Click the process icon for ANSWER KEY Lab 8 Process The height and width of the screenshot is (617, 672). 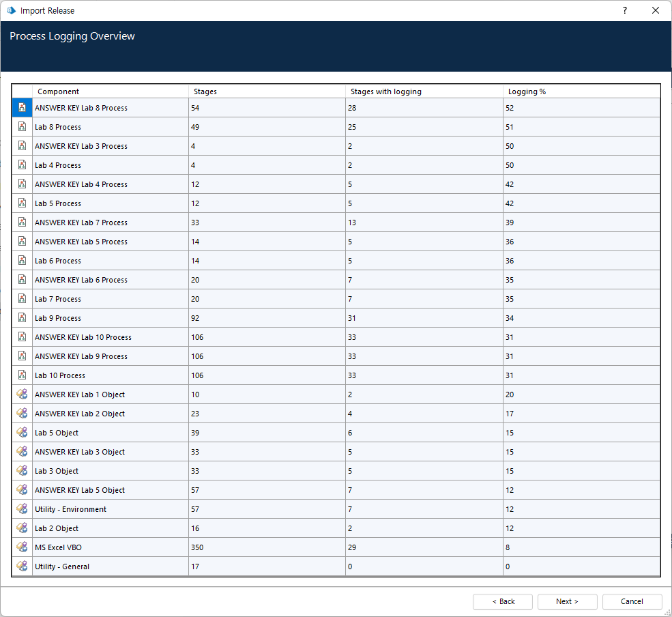click(x=22, y=108)
